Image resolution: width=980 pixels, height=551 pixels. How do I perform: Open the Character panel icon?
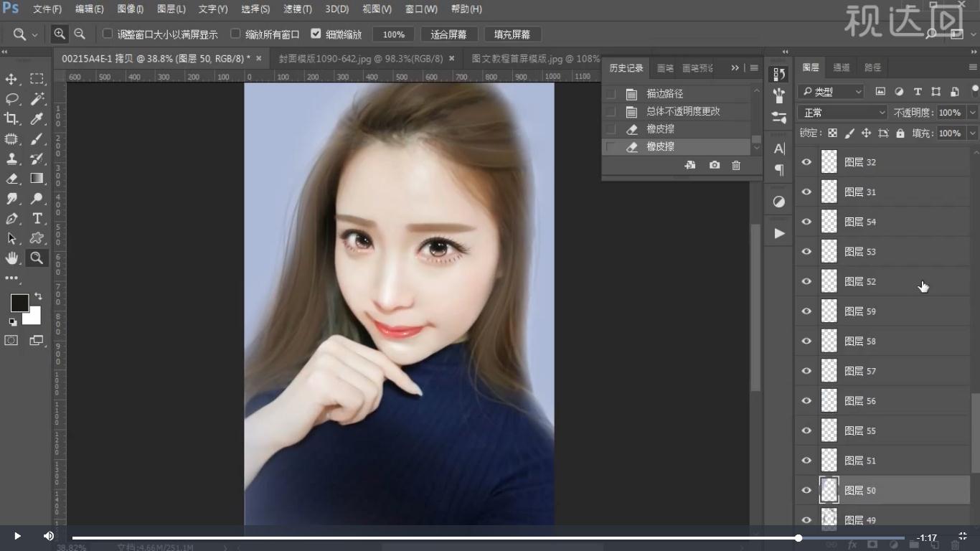(779, 149)
